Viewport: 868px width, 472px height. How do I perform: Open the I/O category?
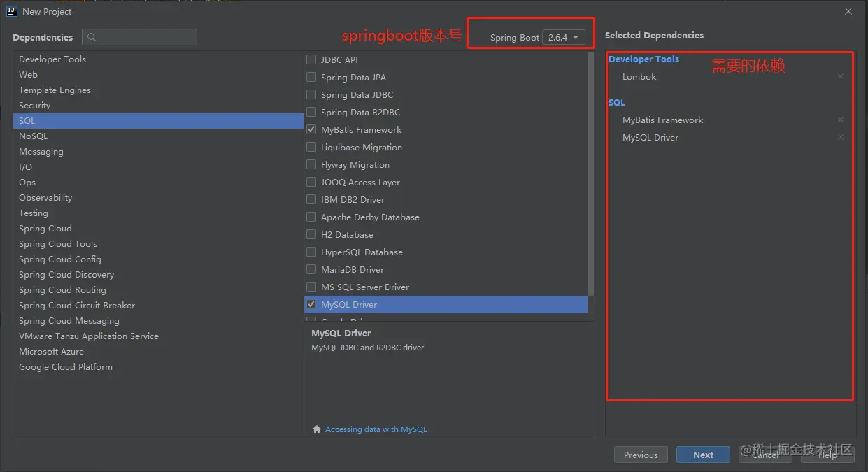pos(158,166)
